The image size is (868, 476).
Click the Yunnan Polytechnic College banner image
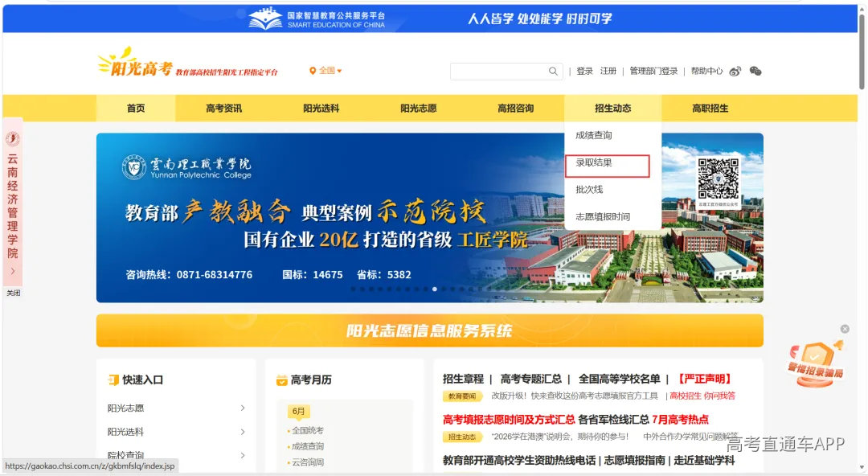[429, 218]
